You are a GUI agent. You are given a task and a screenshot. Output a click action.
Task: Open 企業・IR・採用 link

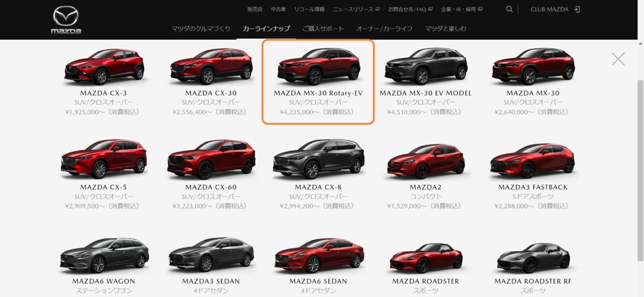(462, 10)
